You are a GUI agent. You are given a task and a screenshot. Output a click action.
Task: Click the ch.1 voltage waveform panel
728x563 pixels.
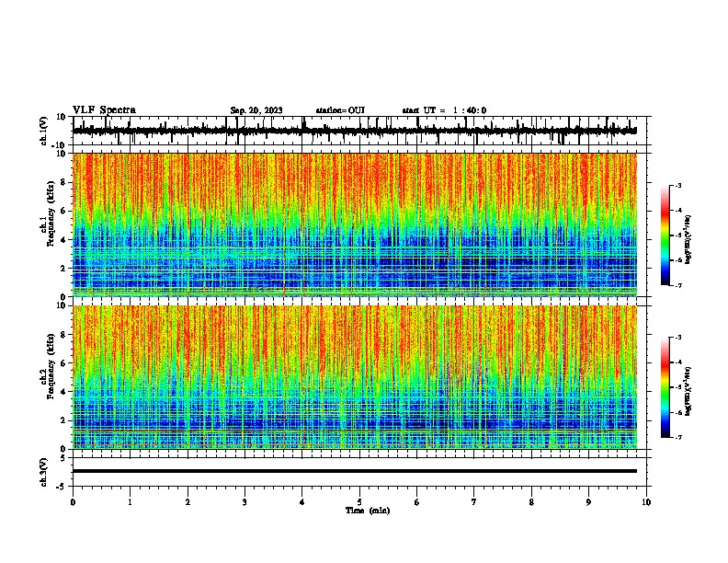pos(359,131)
